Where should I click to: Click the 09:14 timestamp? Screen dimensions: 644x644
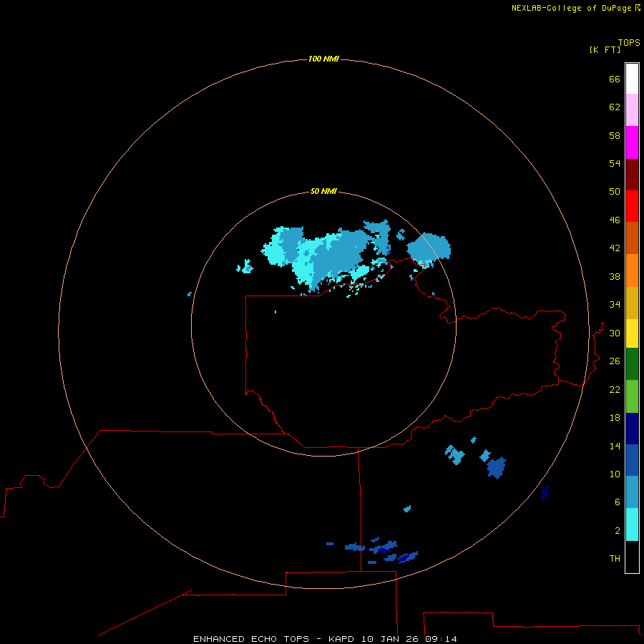coord(441,639)
